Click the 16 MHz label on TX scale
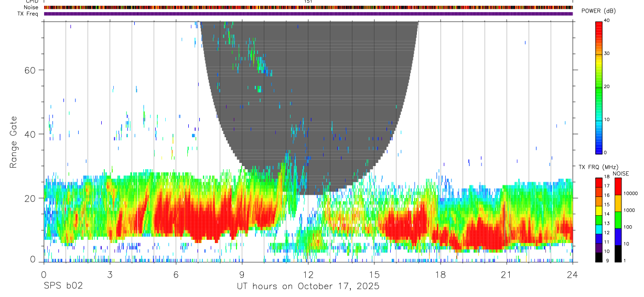Viewport: 644px width, 297px height. pyautogui.click(x=607, y=195)
